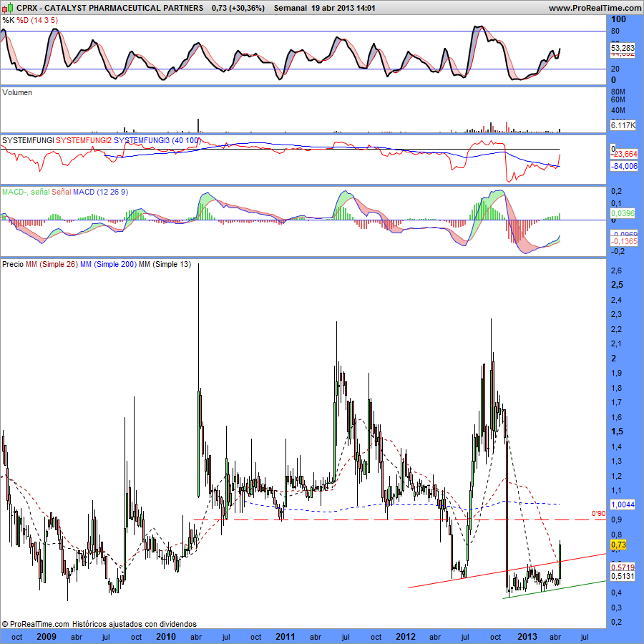Click the stochastic value tag 53,283

pos(623,48)
